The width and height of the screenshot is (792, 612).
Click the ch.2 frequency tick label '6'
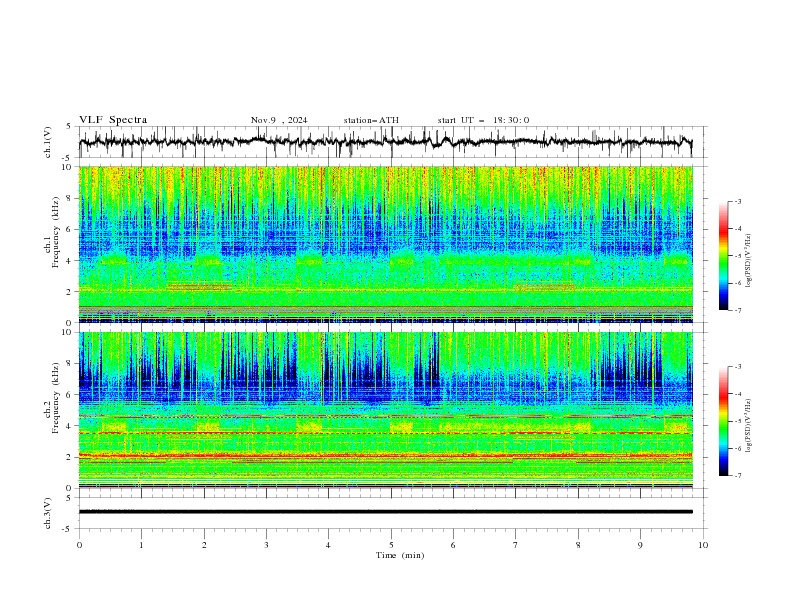click(70, 395)
